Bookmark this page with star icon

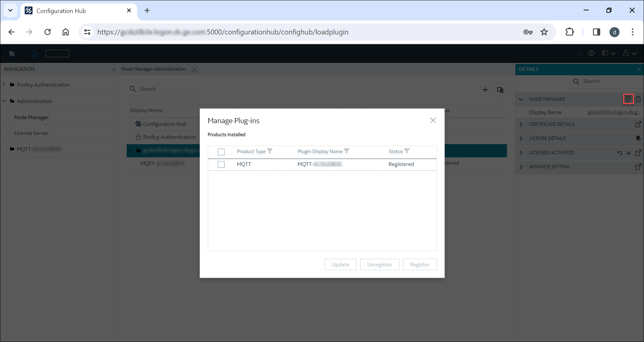pos(544,32)
